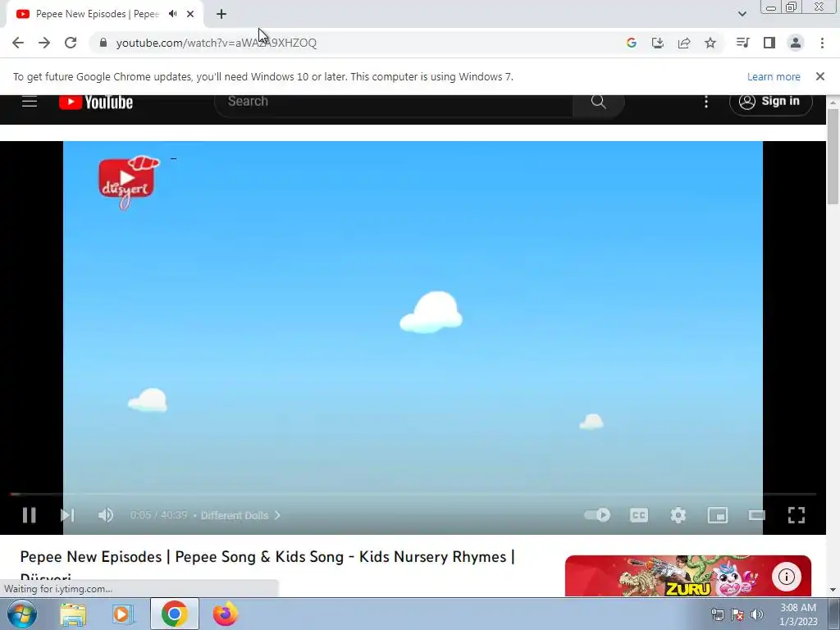
Task: Go forward in browser history
Action: 44,43
